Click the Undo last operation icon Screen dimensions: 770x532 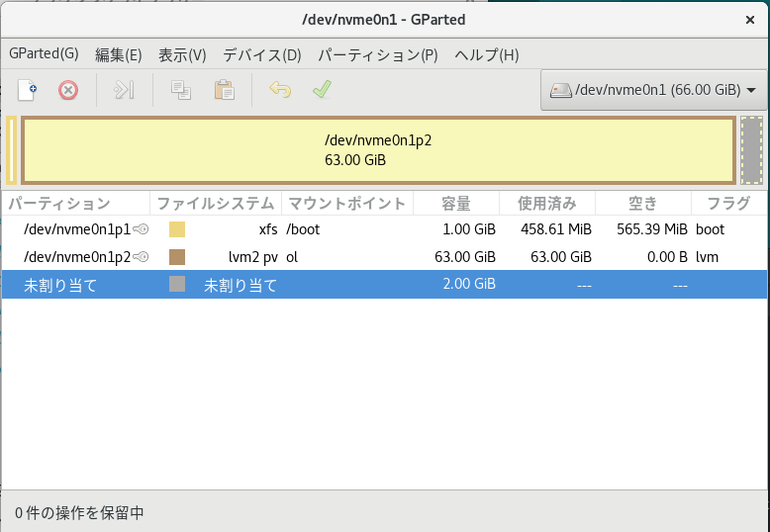coord(280,90)
